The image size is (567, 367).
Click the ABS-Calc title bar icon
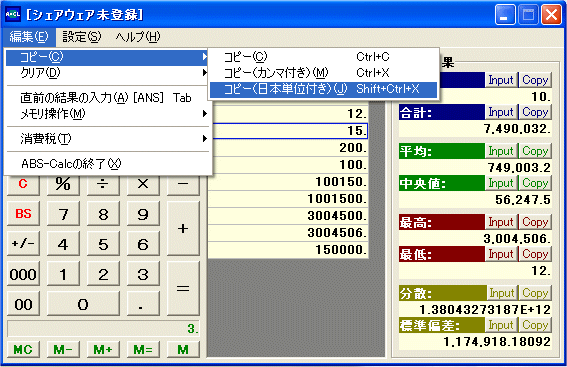tap(13, 14)
